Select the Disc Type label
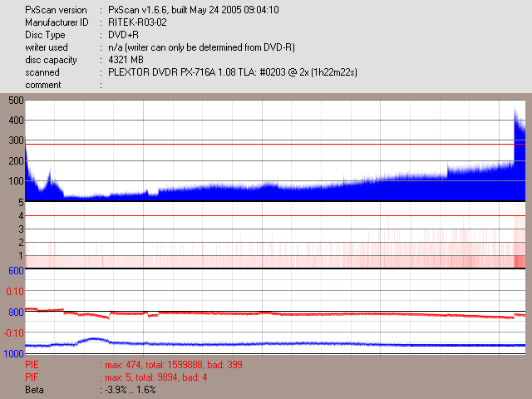The image size is (532, 399). click(x=45, y=35)
